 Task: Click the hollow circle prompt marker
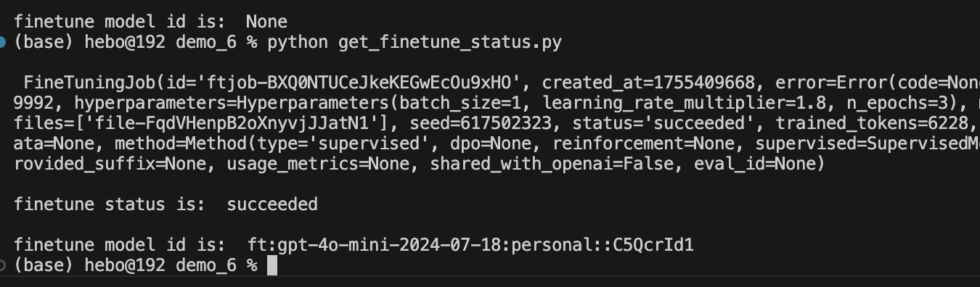click(2, 266)
